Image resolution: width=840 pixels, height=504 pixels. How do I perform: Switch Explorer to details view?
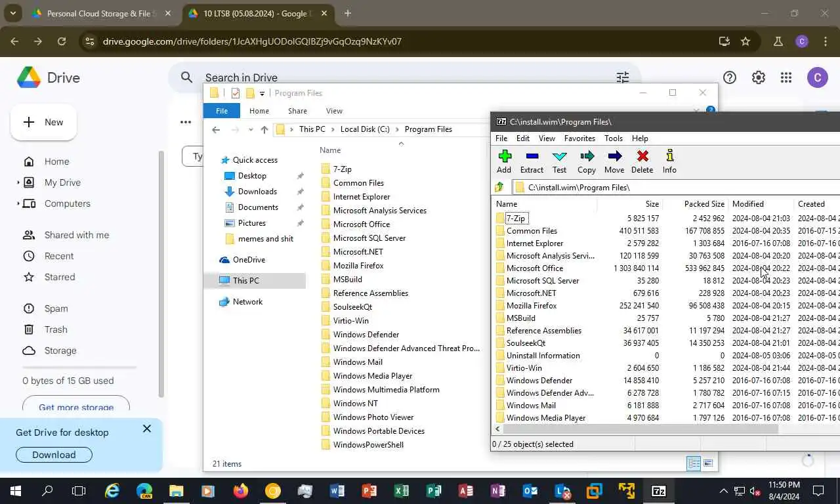tap(694, 463)
